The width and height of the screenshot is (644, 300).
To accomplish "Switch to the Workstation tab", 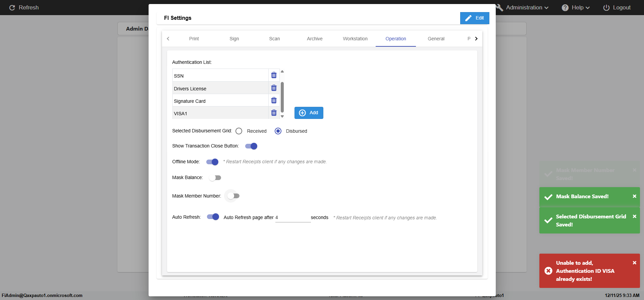I will [355, 39].
